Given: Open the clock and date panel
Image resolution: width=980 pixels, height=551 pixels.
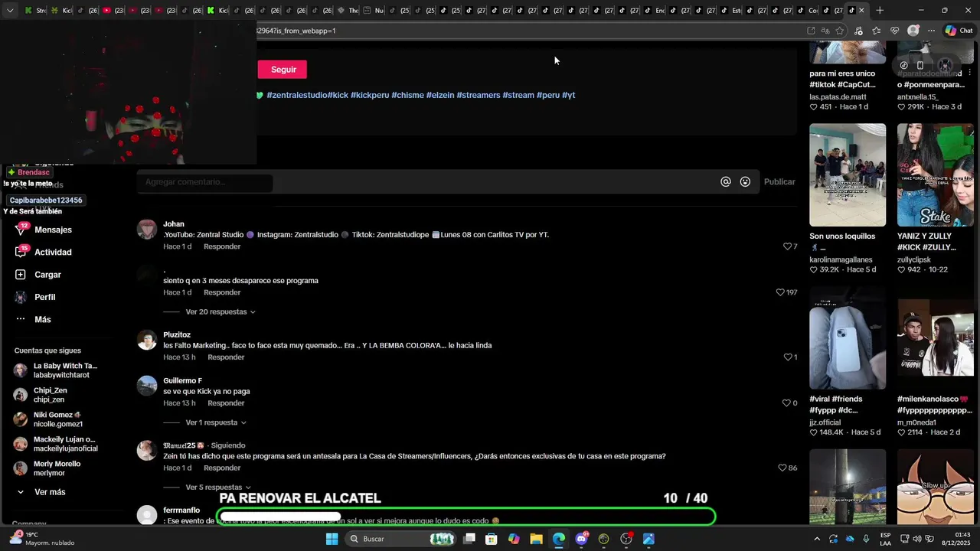Looking at the screenshot, I should [x=956, y=539].
